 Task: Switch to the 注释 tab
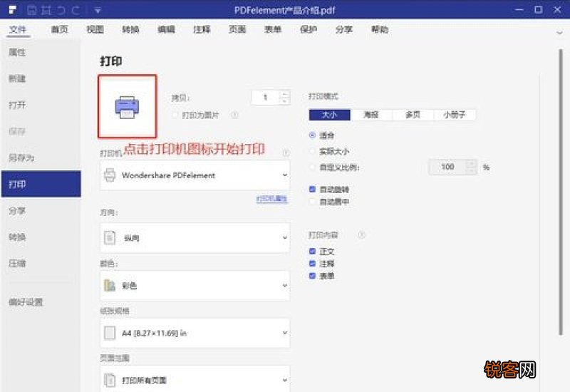(202, 29)
